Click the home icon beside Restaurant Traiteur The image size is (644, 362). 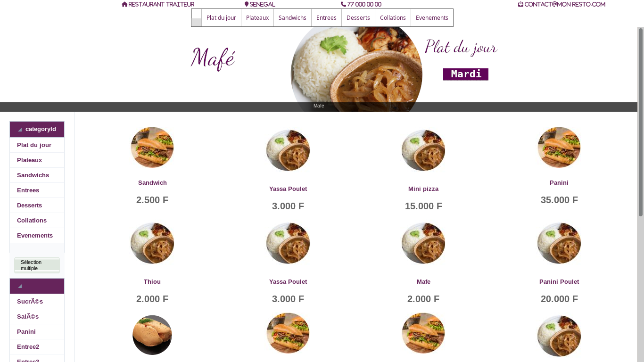124,4
